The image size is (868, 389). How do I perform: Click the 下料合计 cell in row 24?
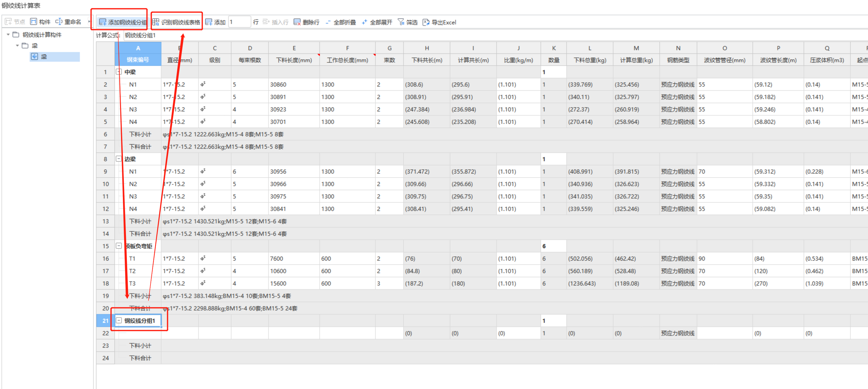[x=138, y=358]
